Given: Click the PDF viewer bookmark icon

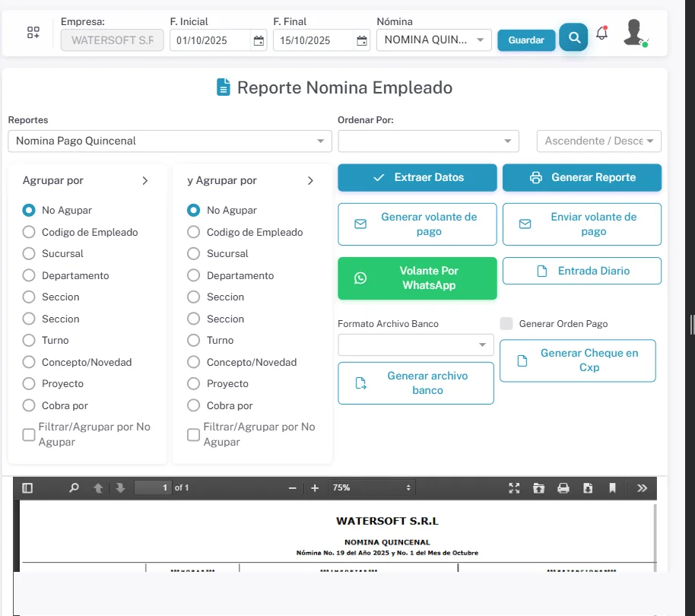Looking at the screenshot, I should [613, 488].
